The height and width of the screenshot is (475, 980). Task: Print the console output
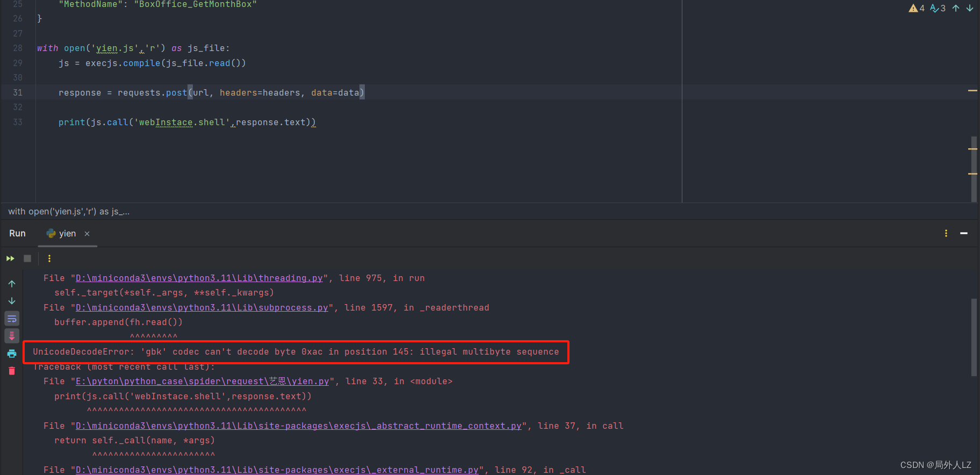pos(12,354)
